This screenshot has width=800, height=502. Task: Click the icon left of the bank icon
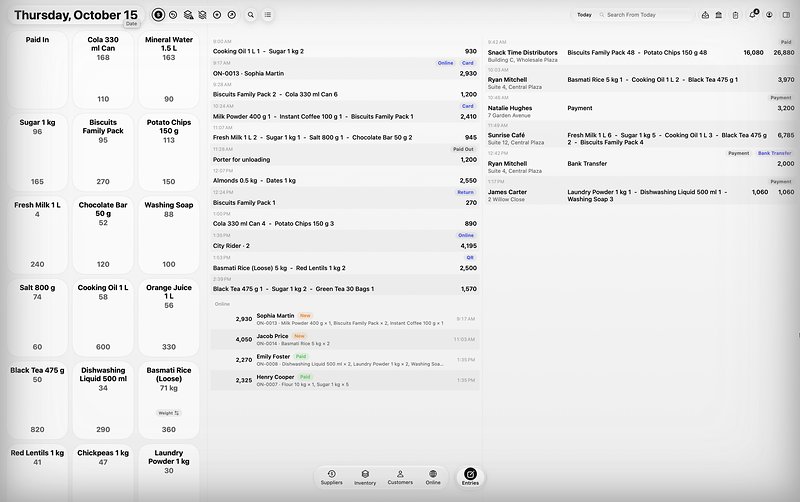click(705, 15)
